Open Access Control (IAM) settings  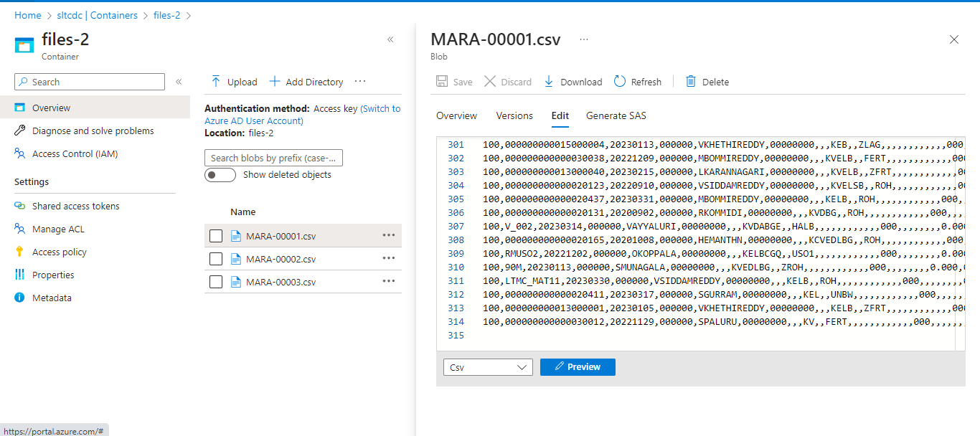click(x=75, y=153)
